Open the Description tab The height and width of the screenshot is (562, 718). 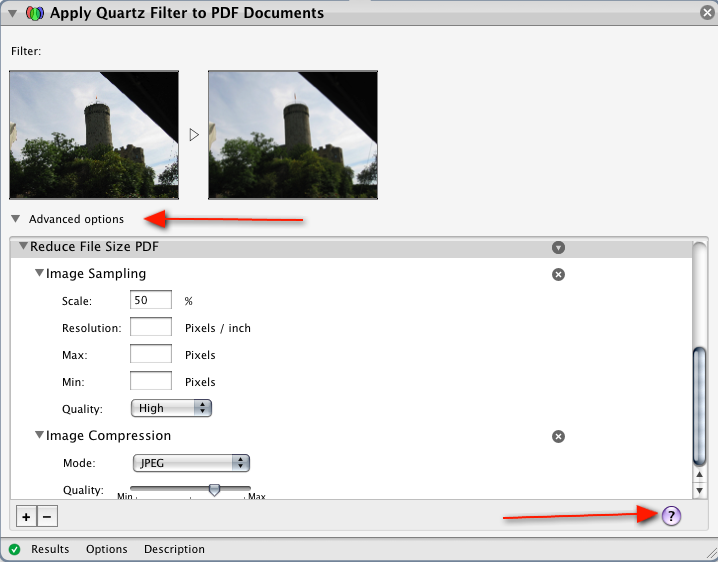pos(174,549)
